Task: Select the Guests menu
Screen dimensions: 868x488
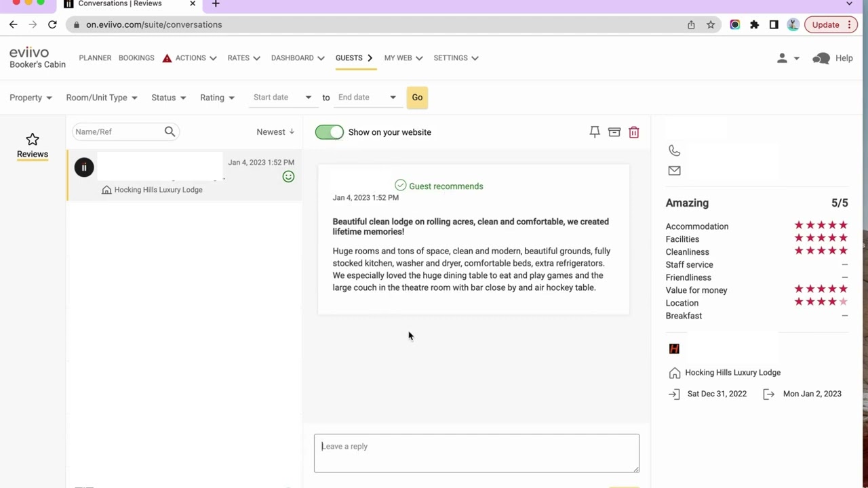Action: coord(354,58)
